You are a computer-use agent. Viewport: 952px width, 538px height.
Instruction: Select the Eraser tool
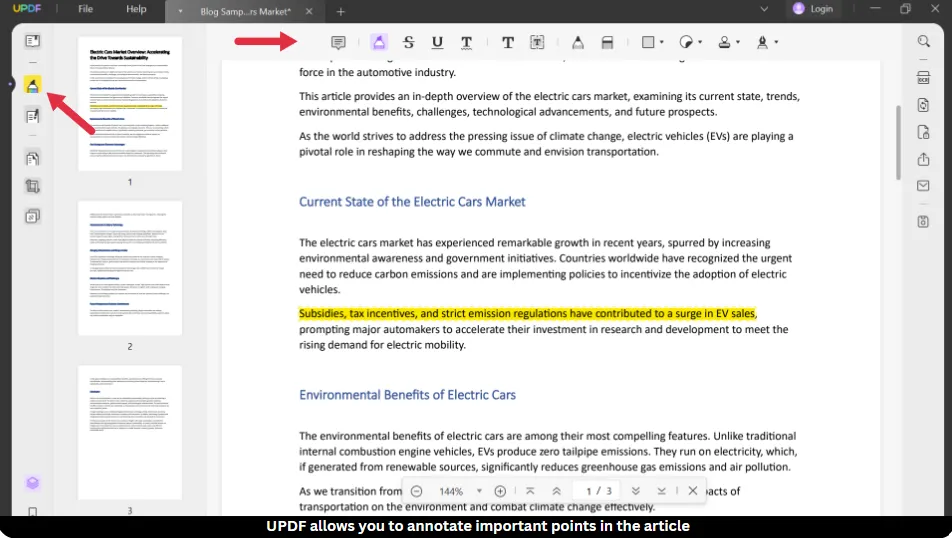click(x=607, y=42)
